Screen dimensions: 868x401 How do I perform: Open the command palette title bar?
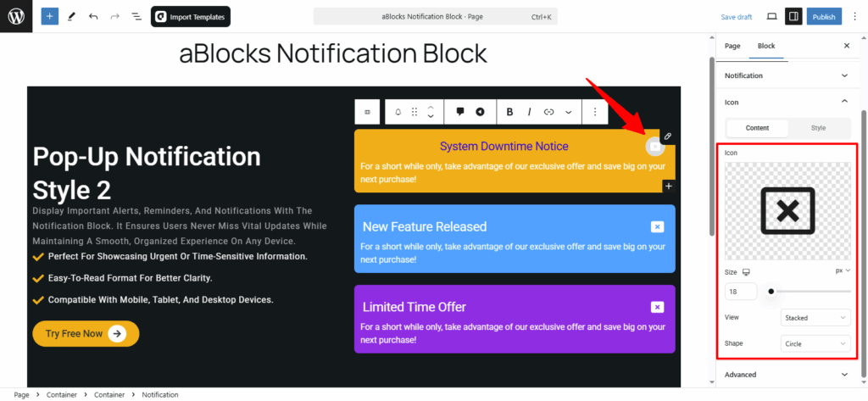coord(435,17)
